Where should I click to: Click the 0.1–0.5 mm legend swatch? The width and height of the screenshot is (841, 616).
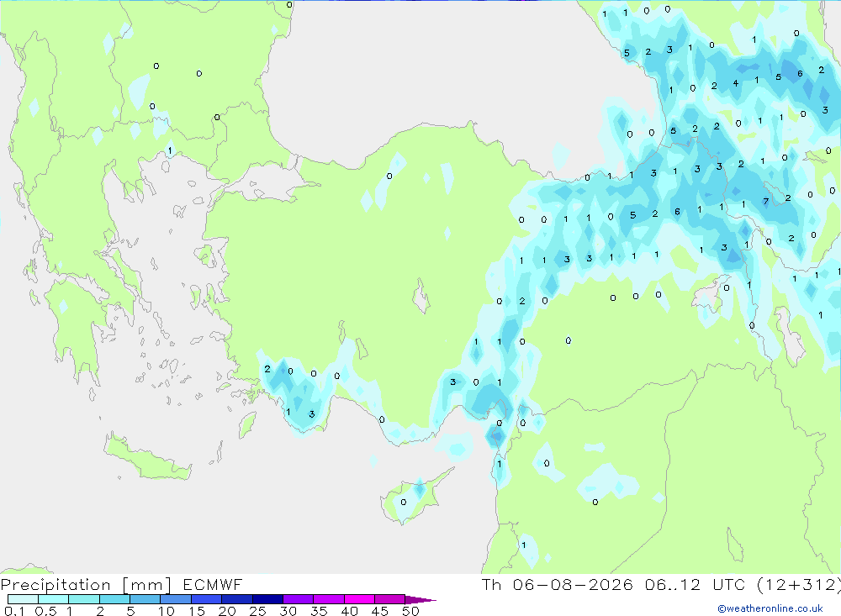(23, 599)
